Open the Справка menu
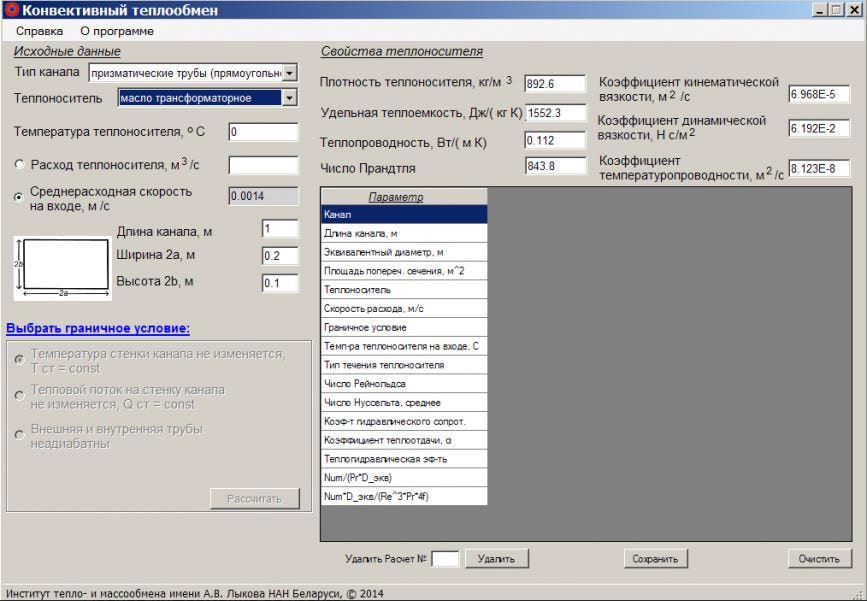This screenshot has width=867, height=601. click(x=39, y=31)
